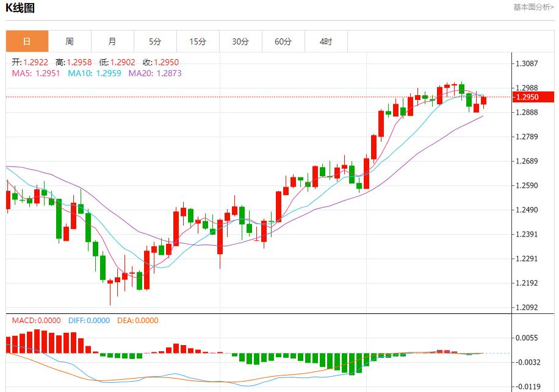The height and width of the screenshot is (392, 559).
Task: Open the 30分 chart tab
Action: 240,41
